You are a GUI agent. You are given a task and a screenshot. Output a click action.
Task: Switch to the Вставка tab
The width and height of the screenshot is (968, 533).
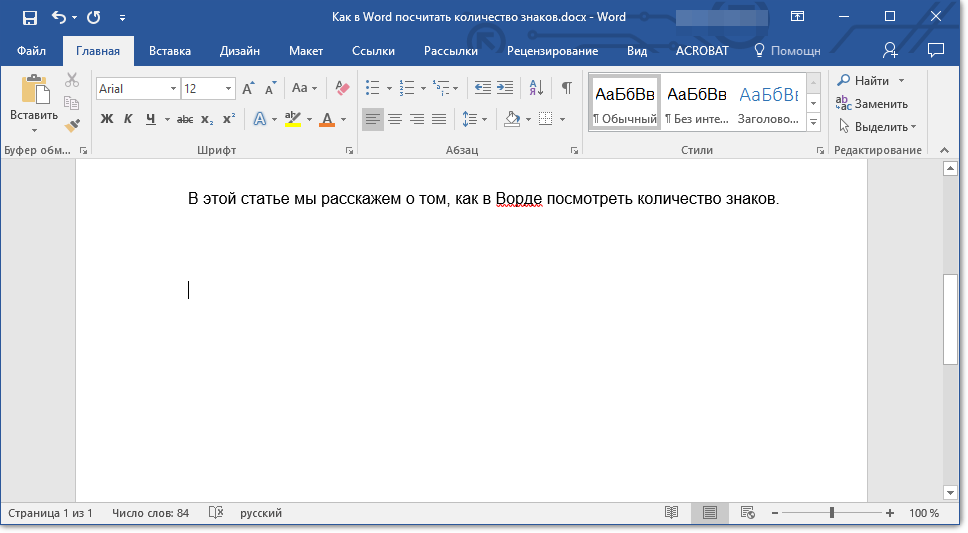click(170, 50)
